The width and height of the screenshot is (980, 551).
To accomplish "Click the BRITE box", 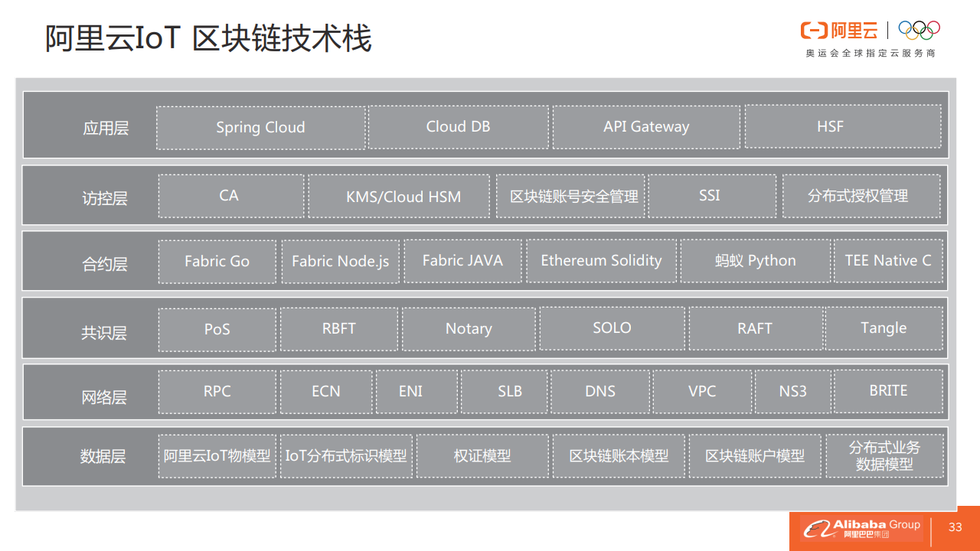I will (888, 392).
